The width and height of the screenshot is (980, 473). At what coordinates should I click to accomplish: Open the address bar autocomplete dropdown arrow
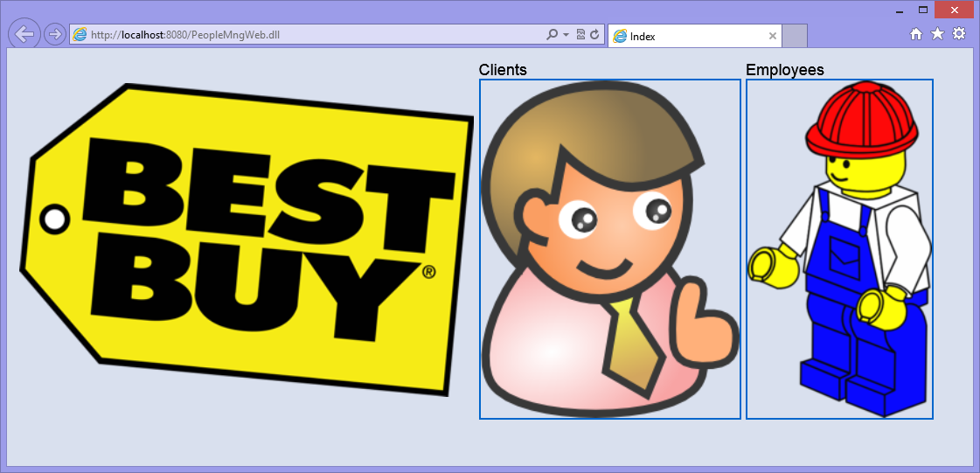click(x=566, y=35)
